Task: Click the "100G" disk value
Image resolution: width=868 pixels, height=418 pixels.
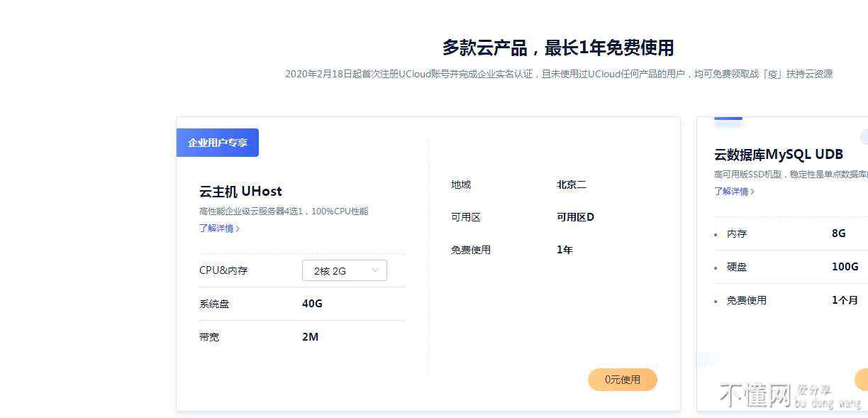Action: pyautogui.click(x=845, y=267)
